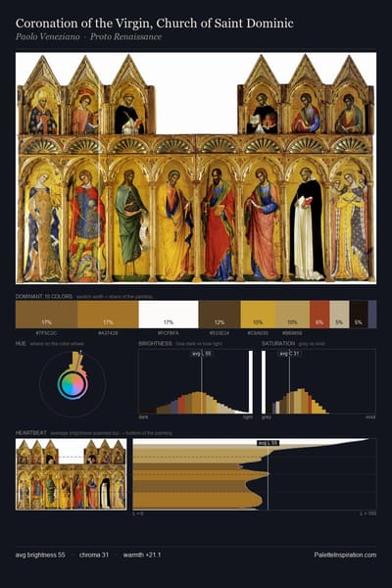Image resolution: width=392 pixels, height=588 pixels.
Task: Select the brown 17% swatch at the palette start
Action: 46,315
